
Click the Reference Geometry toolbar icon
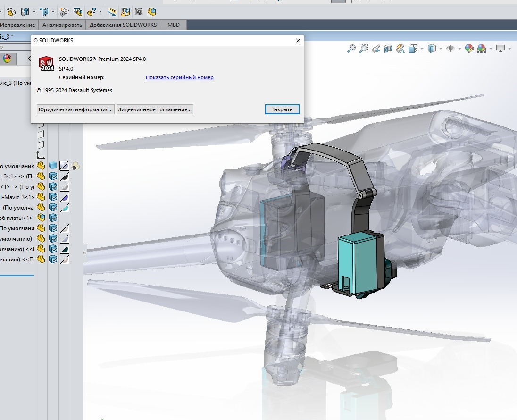pyautogui.click(x=44, y=12)
